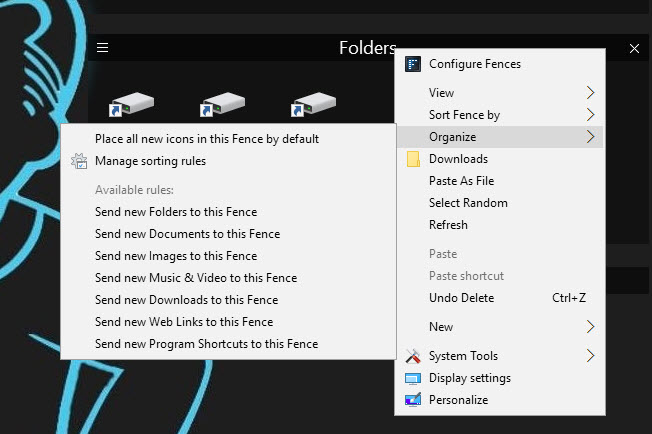Click the Manage sorting rules gear icon
Image resolution: width=652 pixels, height=434 pixels.
tap(79, 161)
